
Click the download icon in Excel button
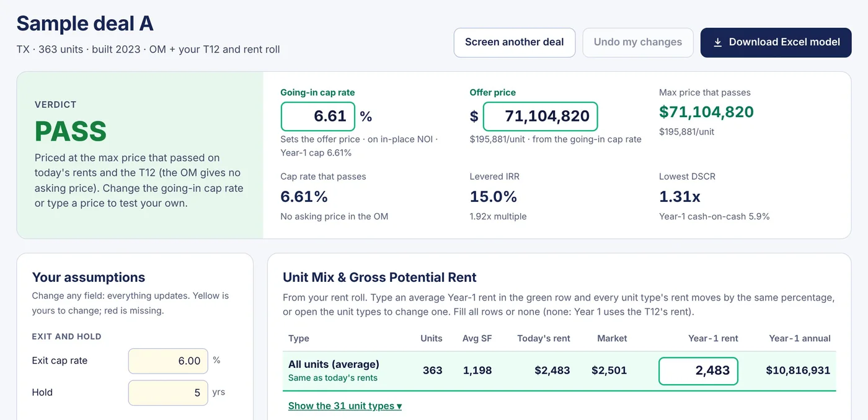pyautogui.click(x=717, y=43)
